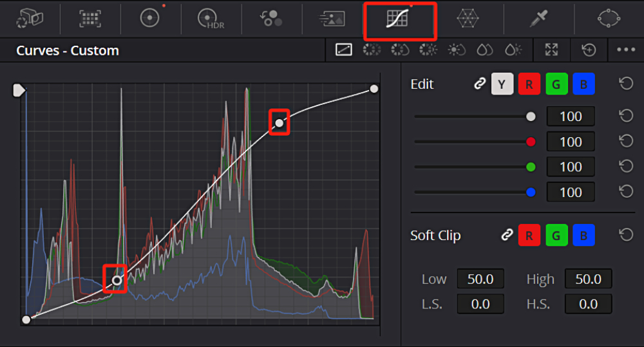Toggle the Edit channel gang link
The height and width of the screenshot is (347, 644).
pos(480,84)
